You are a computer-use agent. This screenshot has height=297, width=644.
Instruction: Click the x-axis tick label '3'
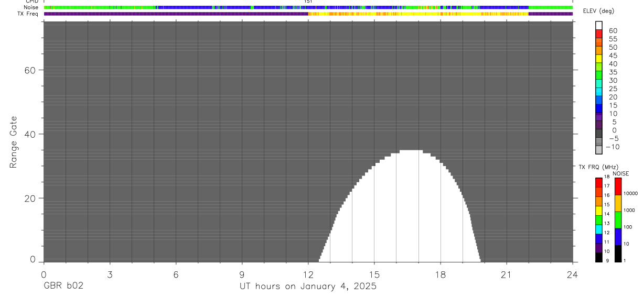110,274
